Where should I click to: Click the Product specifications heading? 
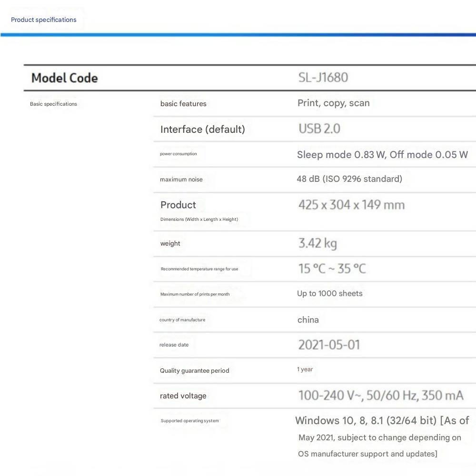(44, 20)
